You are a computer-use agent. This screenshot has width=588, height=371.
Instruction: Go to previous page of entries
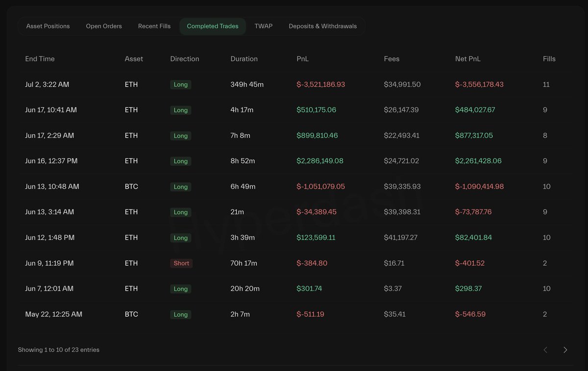click(545, 349)
